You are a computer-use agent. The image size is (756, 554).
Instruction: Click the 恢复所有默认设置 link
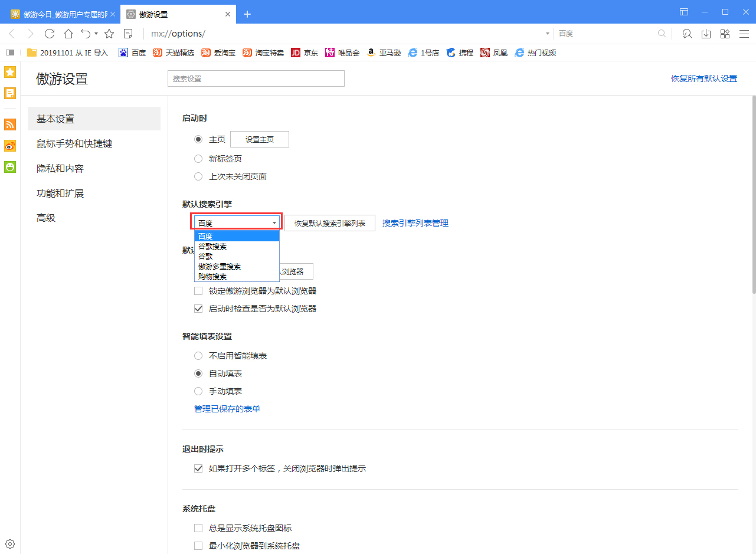click(x=703, y=78)
